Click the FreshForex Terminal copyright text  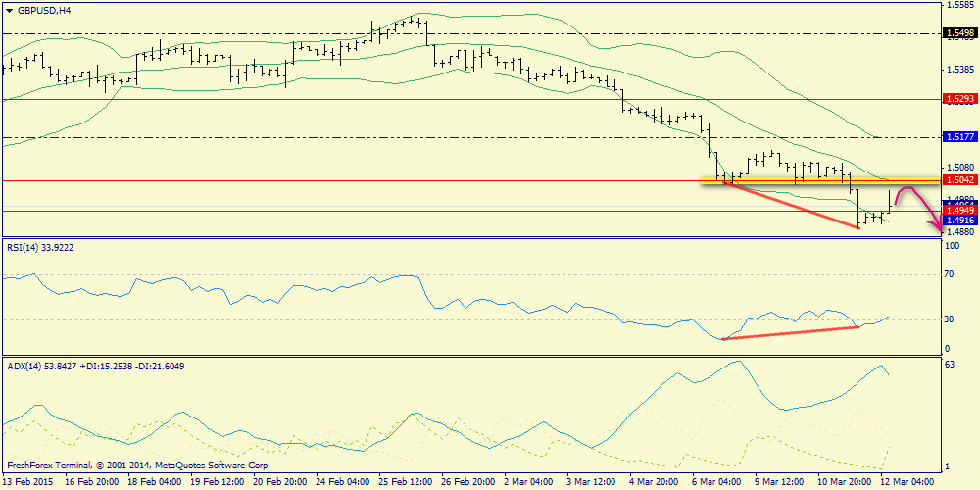[x=137, y=465]
